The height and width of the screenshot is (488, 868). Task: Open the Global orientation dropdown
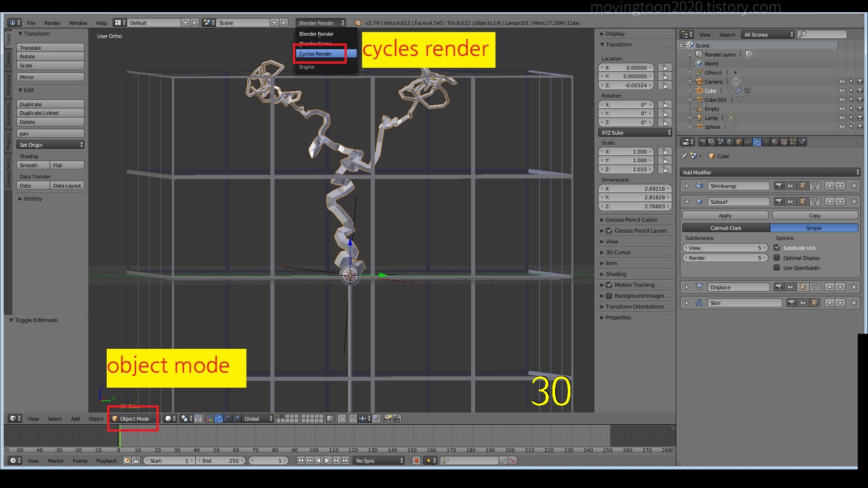(258, 418)
